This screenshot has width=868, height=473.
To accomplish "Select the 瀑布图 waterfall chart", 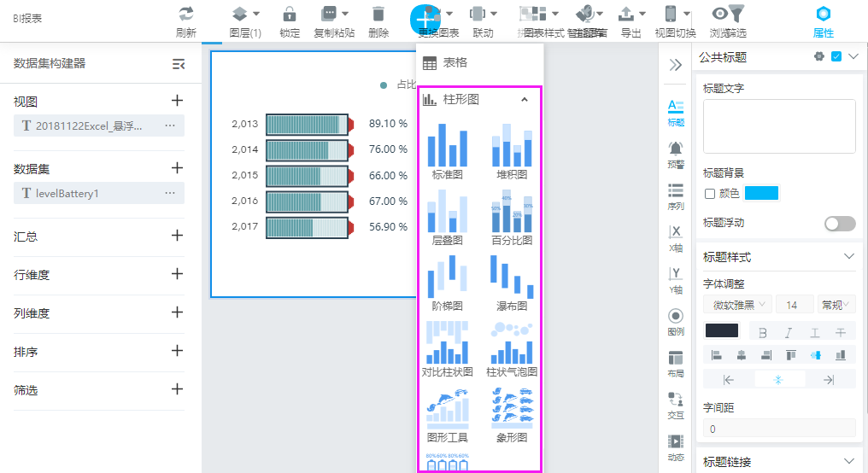I will coord(512,283).
